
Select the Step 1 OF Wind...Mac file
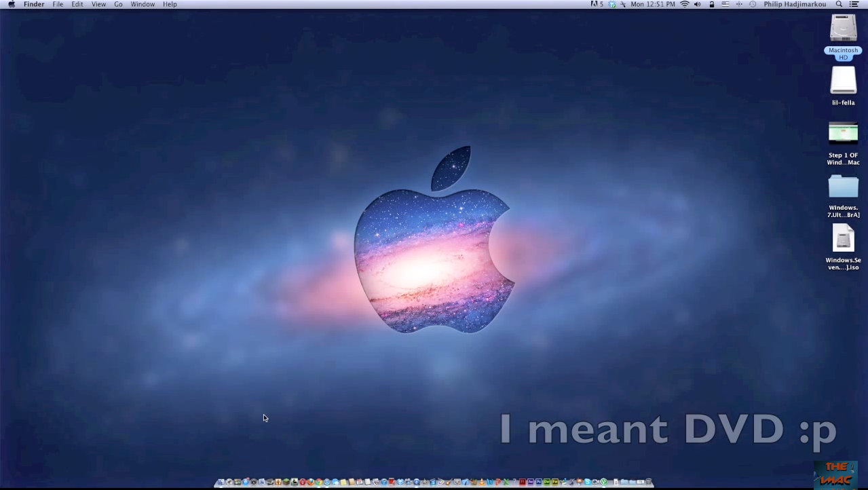(844, 133)
